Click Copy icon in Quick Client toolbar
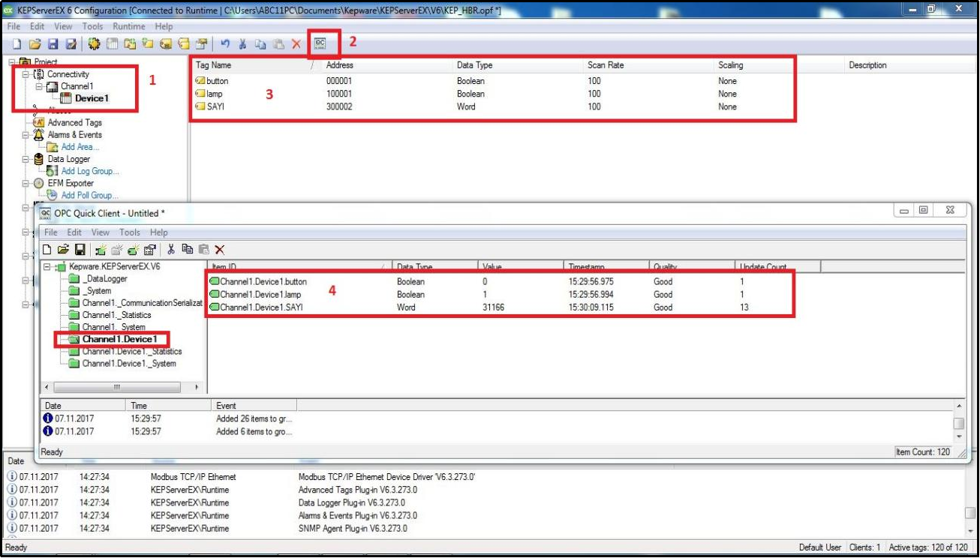The height and width of the screenshot is (558, 980). (188, 249)
